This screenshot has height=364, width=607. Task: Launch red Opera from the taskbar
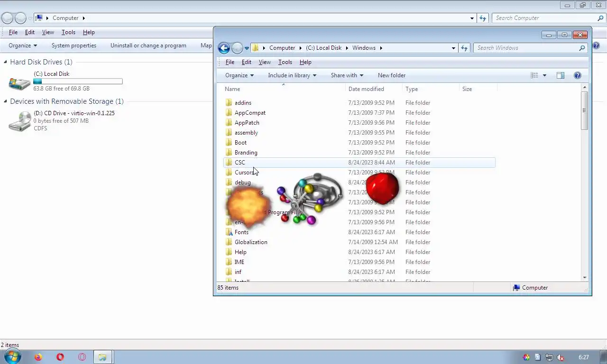(x=60, y=357)
